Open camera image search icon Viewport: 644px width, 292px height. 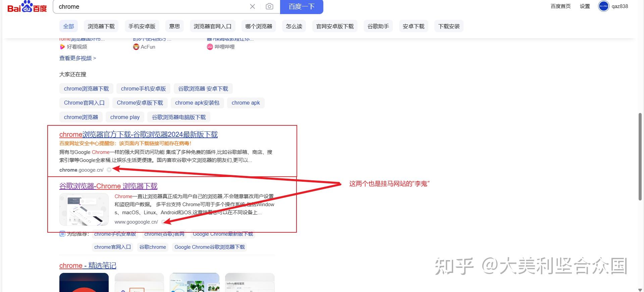click(x=269, y=6)
